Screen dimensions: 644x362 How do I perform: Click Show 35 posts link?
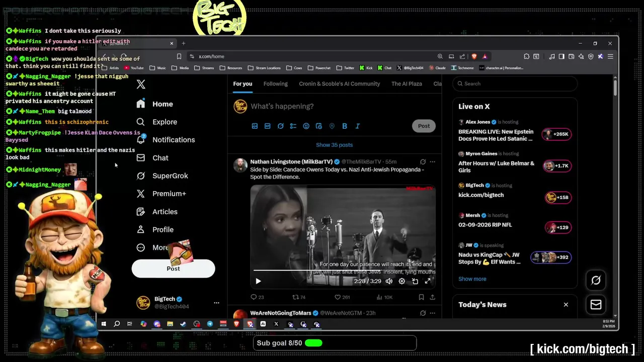334,145
